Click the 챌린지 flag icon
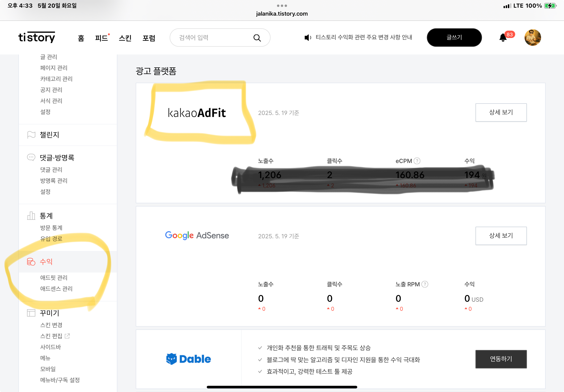 (31, 135)
